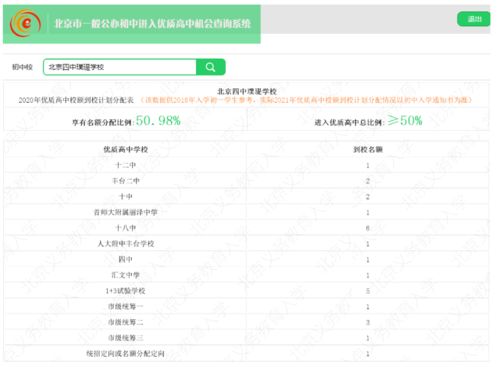Viewport: 499px width, 367px height.
Task: Click the quota value for 十二中
Action: 368,165
